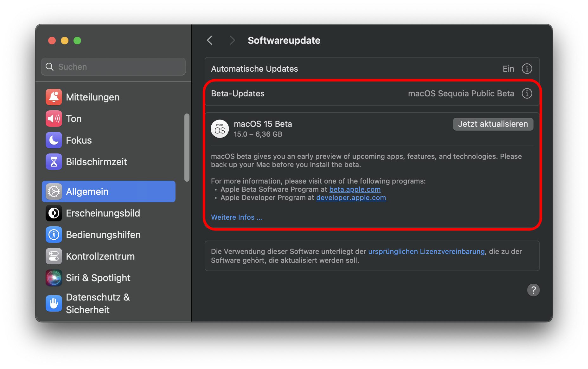Expand Weitere Infos details
Viewport: 588px width, 369px height.
point(236,217)
